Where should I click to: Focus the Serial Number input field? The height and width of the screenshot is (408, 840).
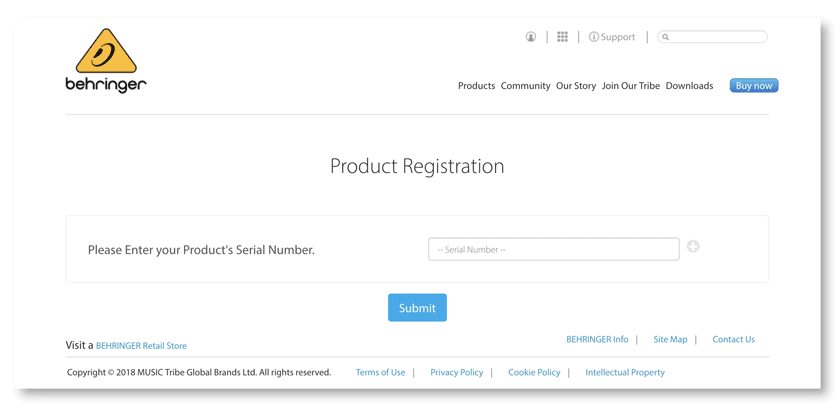pos(554,250)
